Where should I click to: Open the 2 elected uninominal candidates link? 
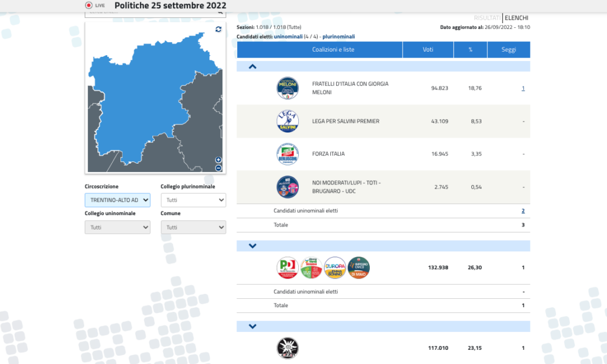pos(523,210)
